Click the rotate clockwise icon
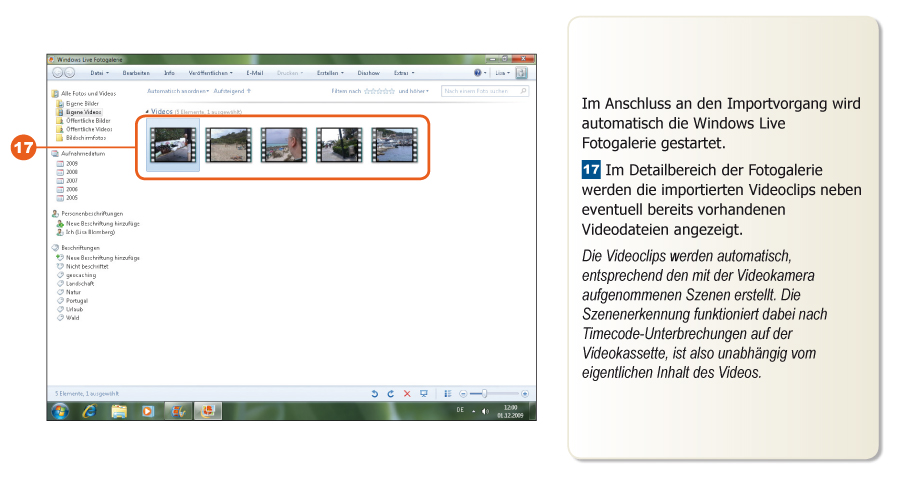 390,394
